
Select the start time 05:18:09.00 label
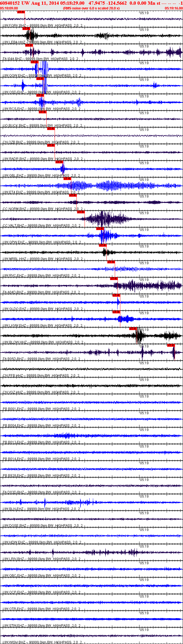[9, 8]
